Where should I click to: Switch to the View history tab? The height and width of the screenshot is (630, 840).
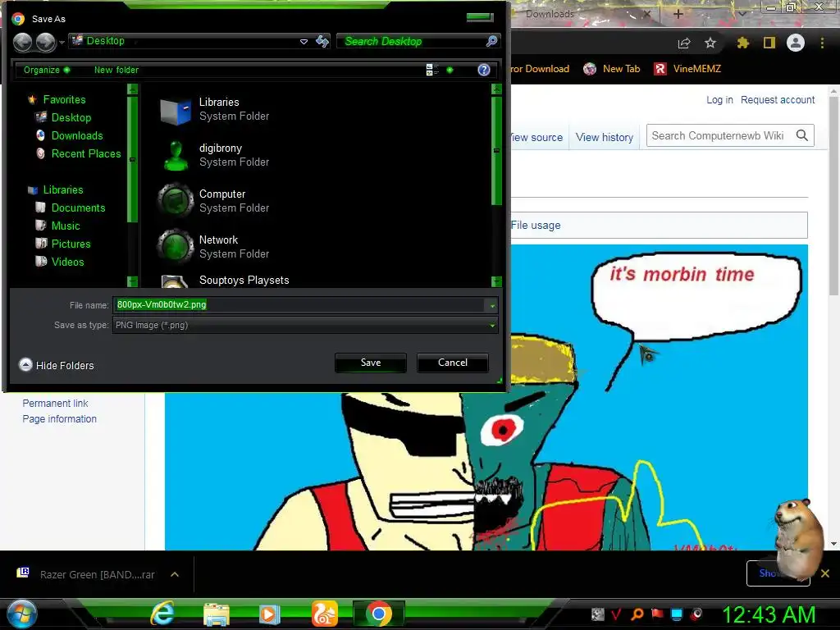[x=605, y=138]
